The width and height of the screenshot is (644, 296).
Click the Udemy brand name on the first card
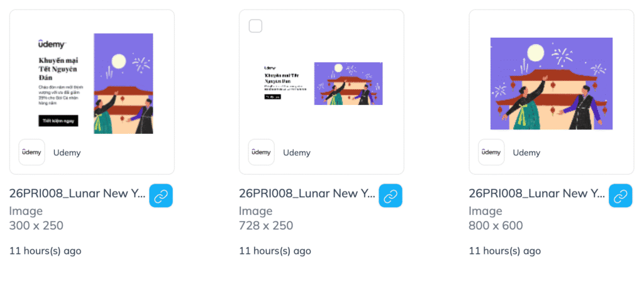pyautogui.click(x=67, y=152)
